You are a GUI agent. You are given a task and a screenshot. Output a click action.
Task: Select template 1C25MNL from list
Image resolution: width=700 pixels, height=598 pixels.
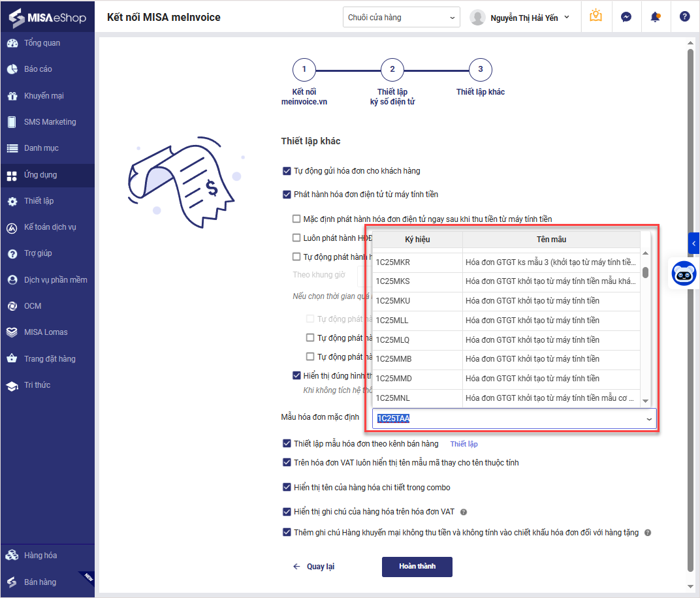coord(506,398)
